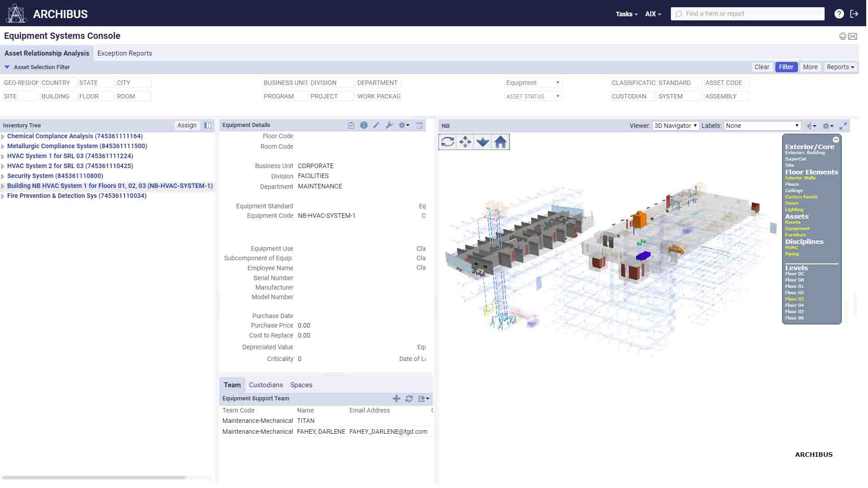
Task: Toggle Floor 04 level visibility
Action: click(x=794, y=305)
